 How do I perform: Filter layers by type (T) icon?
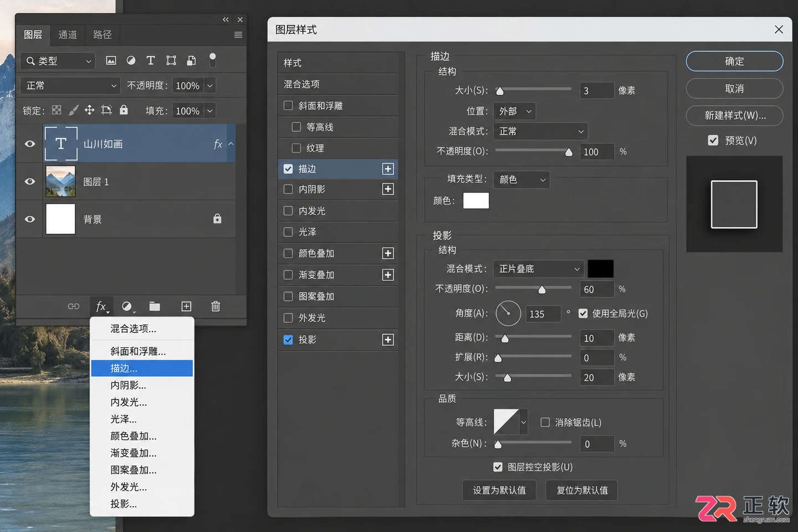coord(150,60)
